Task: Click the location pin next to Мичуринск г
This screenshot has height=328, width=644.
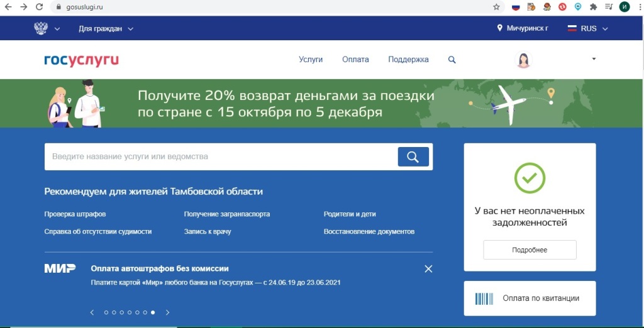Action: click(x=501, y=28)
